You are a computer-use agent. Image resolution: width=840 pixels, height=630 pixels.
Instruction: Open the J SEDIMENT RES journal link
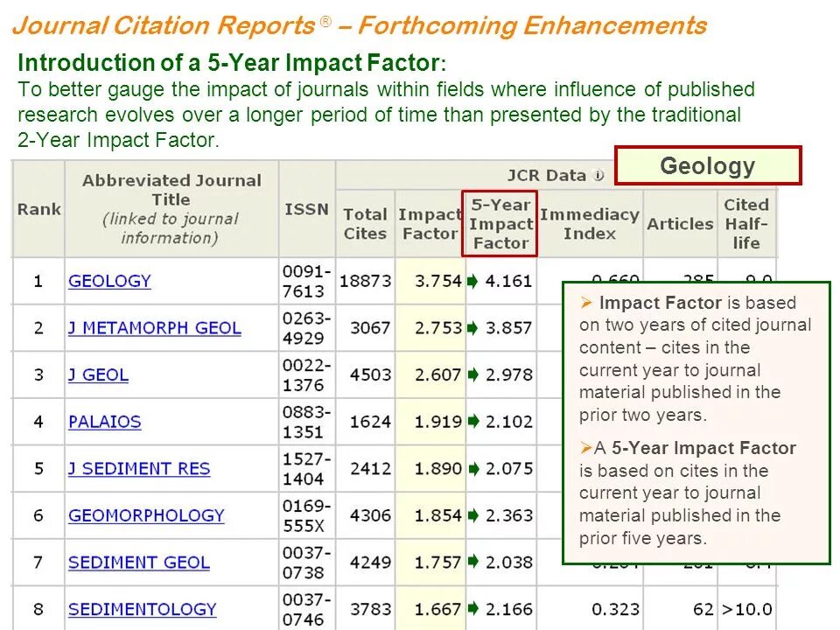pyautogui.click(x=139, y=468)
